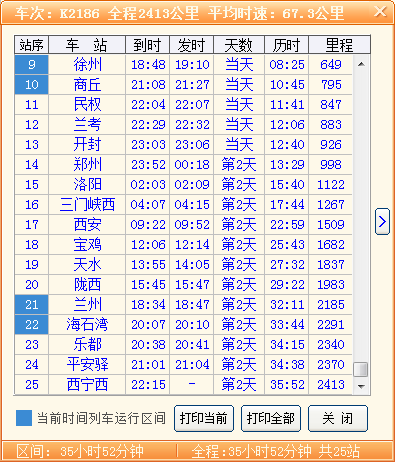Click 当天 in the 开封 row
Screen dimensions: 395x462
(239, 145)
